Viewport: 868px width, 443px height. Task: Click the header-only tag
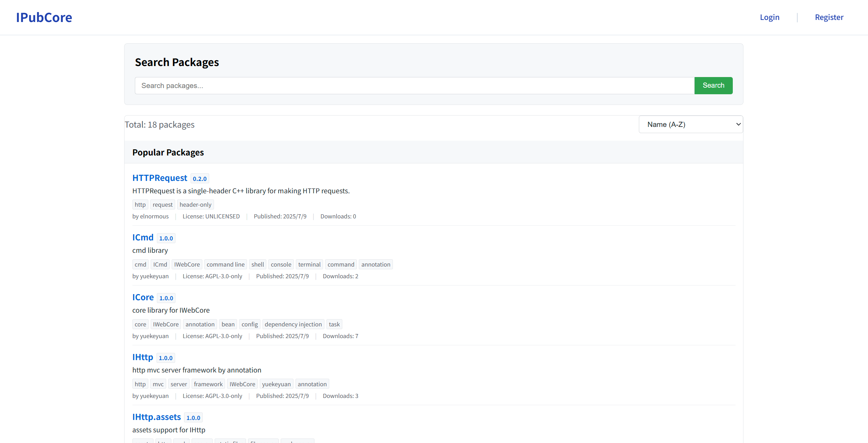[x=195, y=205]
